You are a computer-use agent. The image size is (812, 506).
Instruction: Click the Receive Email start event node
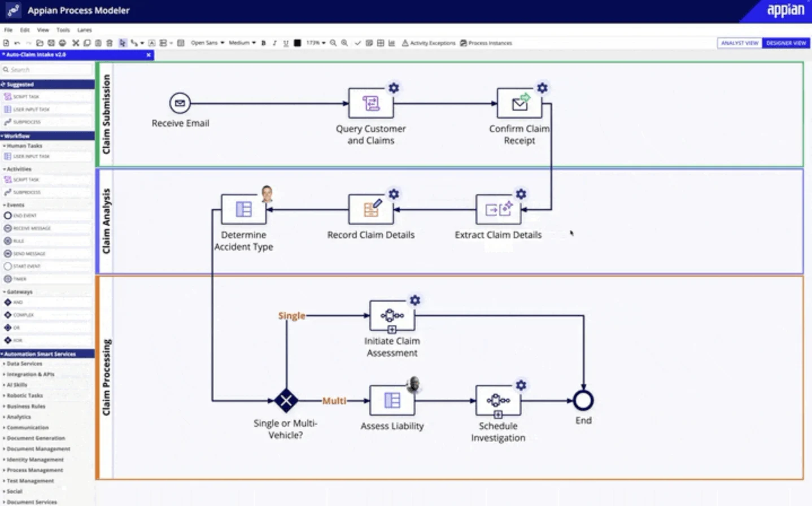[x=180, y=103]
